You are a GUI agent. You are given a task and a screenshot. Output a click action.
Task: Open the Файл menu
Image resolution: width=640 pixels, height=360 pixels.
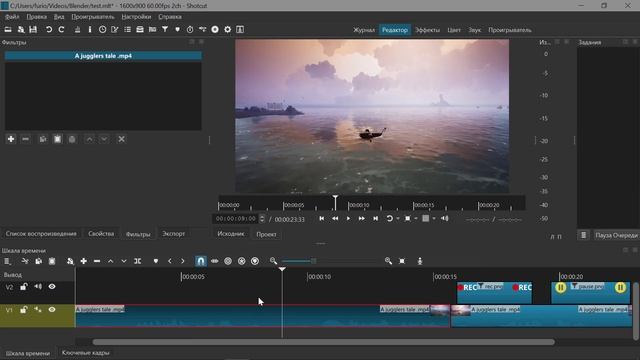pyautogui.click(x=12, y=17)
